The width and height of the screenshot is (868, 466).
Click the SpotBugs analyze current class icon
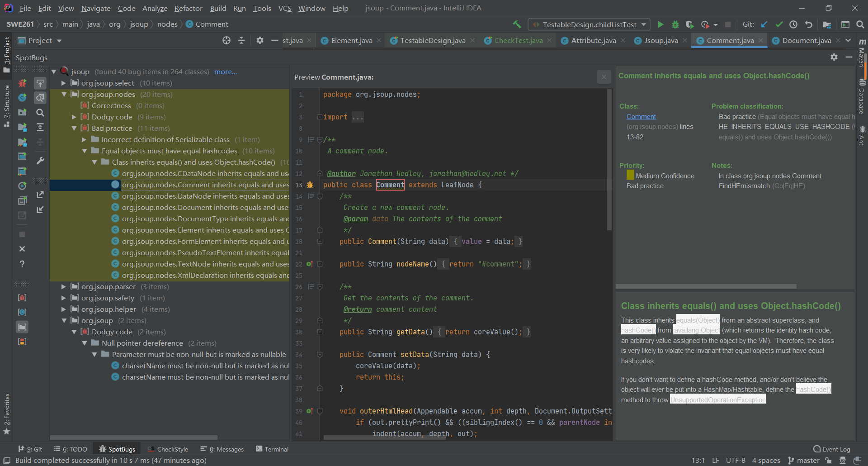[x=22, y=97]
